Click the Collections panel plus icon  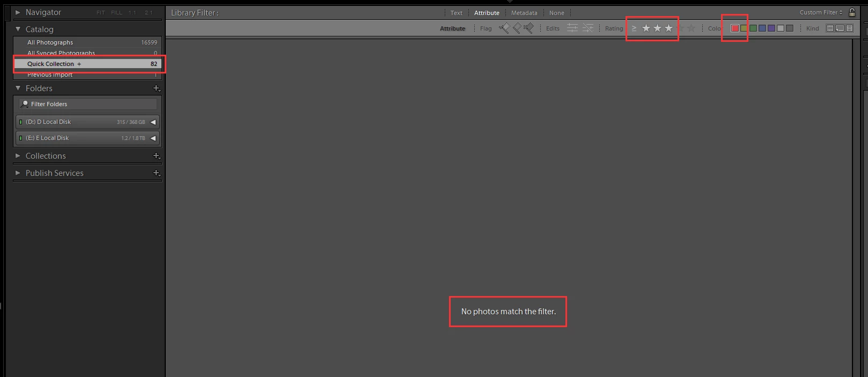(156, 156)
